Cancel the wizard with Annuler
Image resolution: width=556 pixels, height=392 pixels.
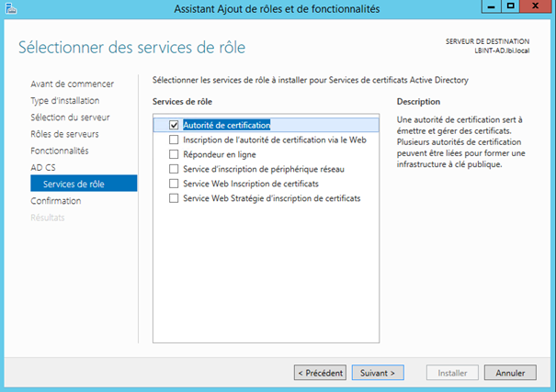click(x=510, y=373)
